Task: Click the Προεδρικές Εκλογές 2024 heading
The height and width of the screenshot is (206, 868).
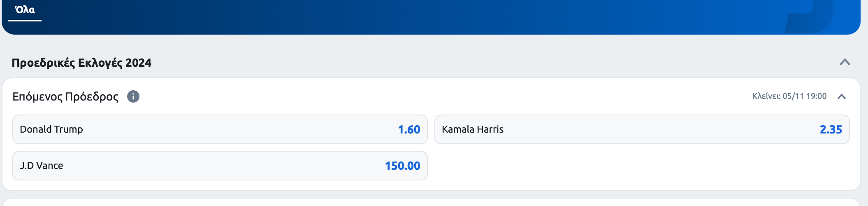Action: pos(81,63)
